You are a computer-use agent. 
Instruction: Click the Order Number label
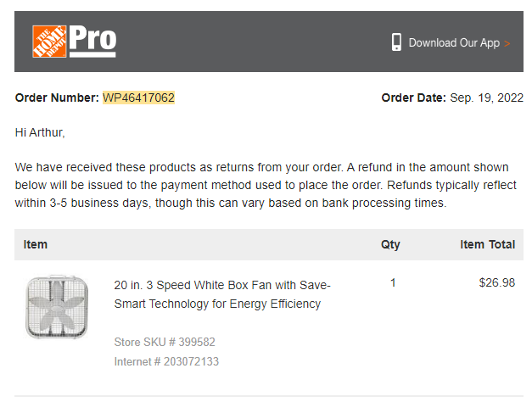click(57, 98)
